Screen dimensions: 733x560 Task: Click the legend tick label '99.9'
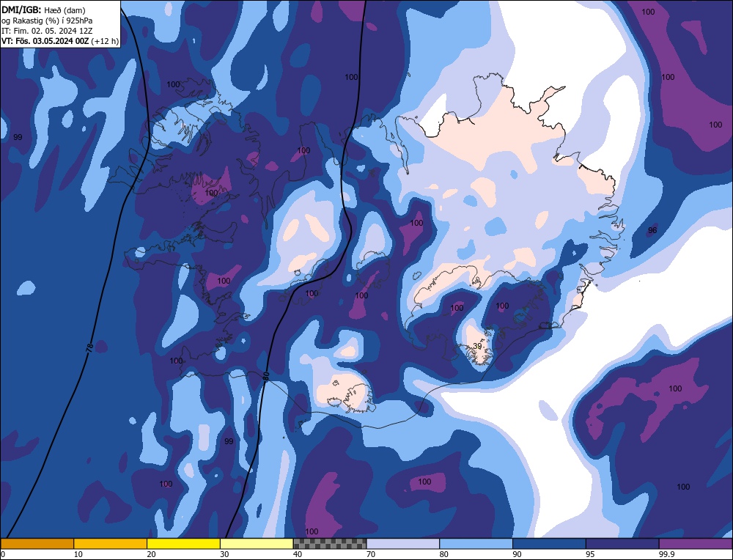tap(665, 554)
